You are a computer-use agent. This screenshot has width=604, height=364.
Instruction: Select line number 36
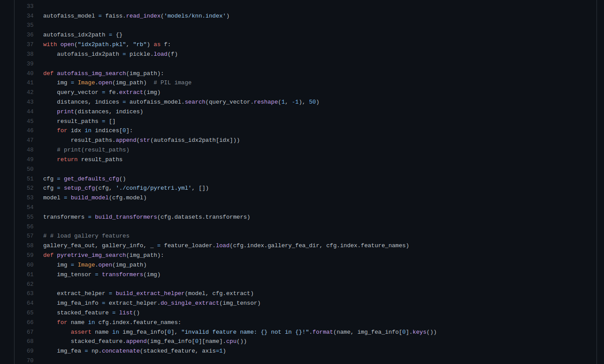point(30,35)
